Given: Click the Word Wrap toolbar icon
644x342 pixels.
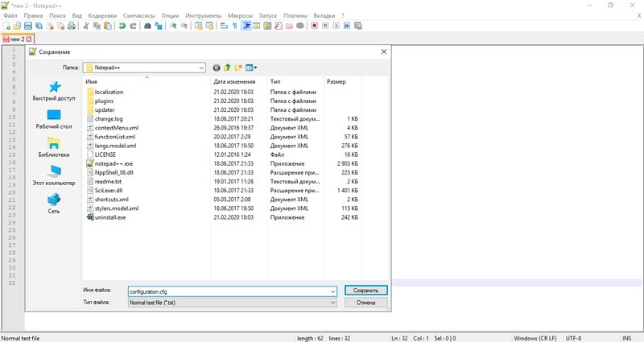Looking at the screenshot, I should tap(224, 26).
